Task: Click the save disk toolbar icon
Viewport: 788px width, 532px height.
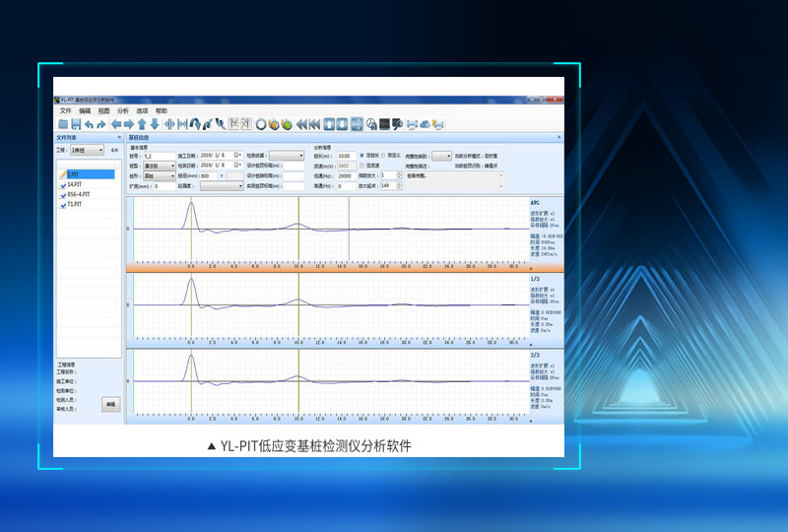Action: click(76, 124)
